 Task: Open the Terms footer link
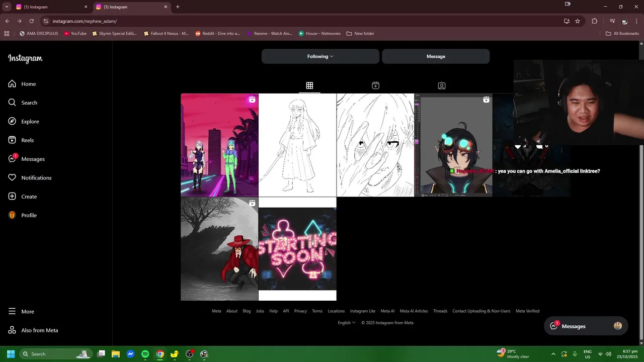317,311
